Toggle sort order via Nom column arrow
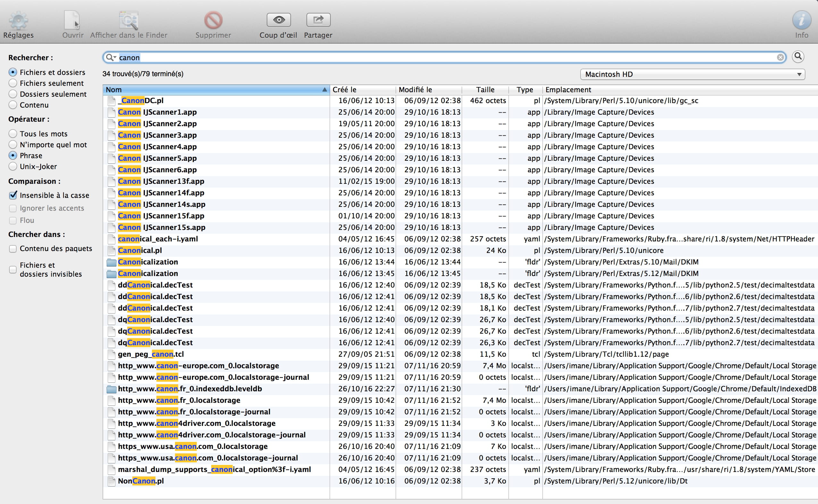 coord(324,90)
